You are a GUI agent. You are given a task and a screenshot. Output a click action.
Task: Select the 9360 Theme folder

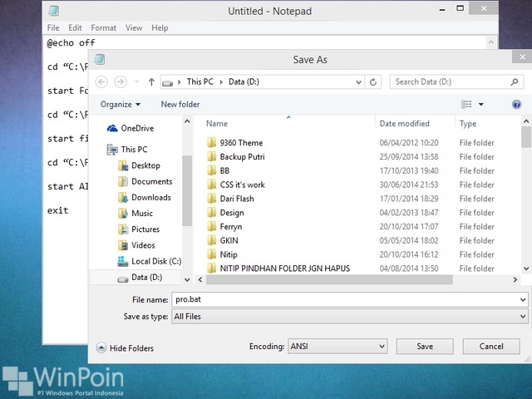[x=234, y=142]
